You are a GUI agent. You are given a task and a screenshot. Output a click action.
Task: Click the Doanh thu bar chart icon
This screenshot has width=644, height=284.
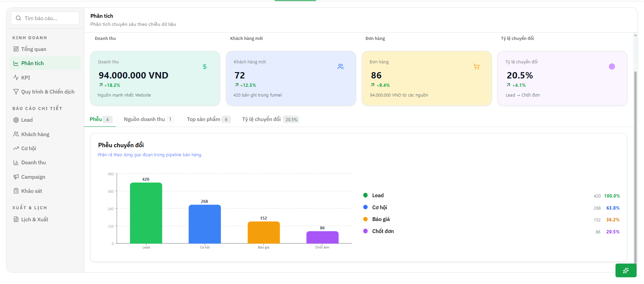pyautogui.click(x=16, y=163)
